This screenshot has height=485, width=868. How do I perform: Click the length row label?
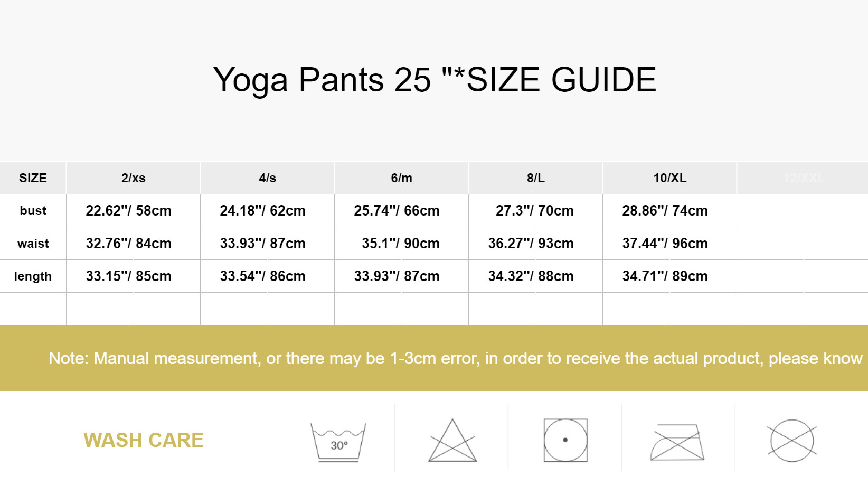pyautogui.click(x=33, y=276)
